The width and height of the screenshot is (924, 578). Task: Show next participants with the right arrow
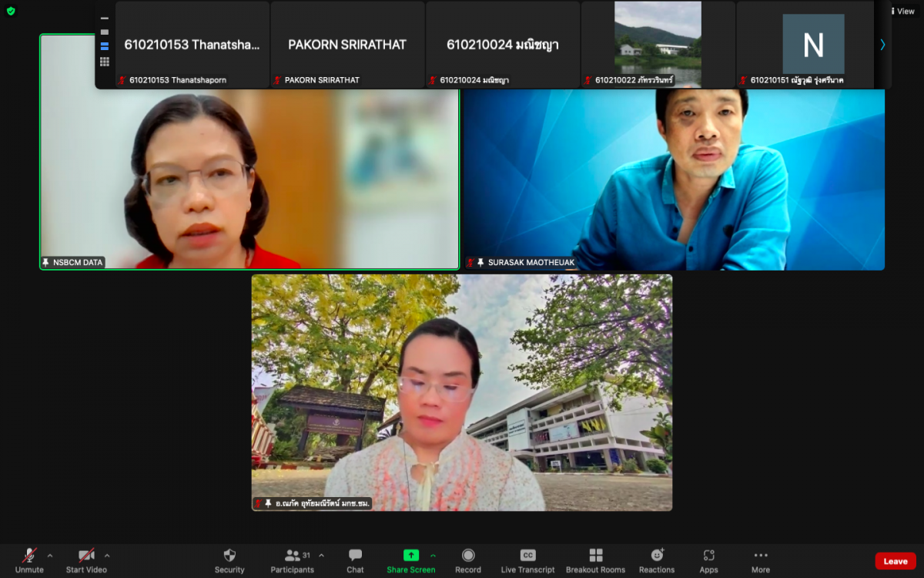pos(882,45)
